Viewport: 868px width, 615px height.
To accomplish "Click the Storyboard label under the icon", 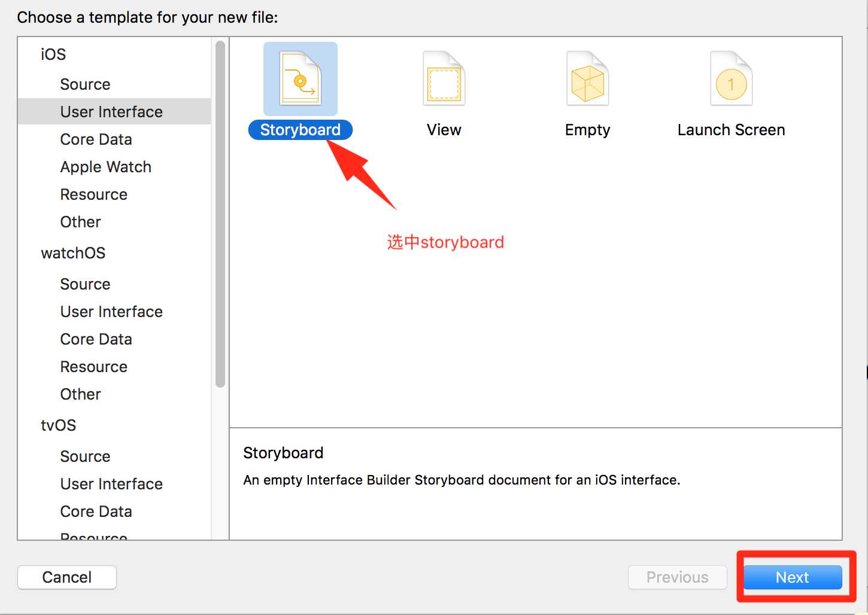I will pos(301,130).
